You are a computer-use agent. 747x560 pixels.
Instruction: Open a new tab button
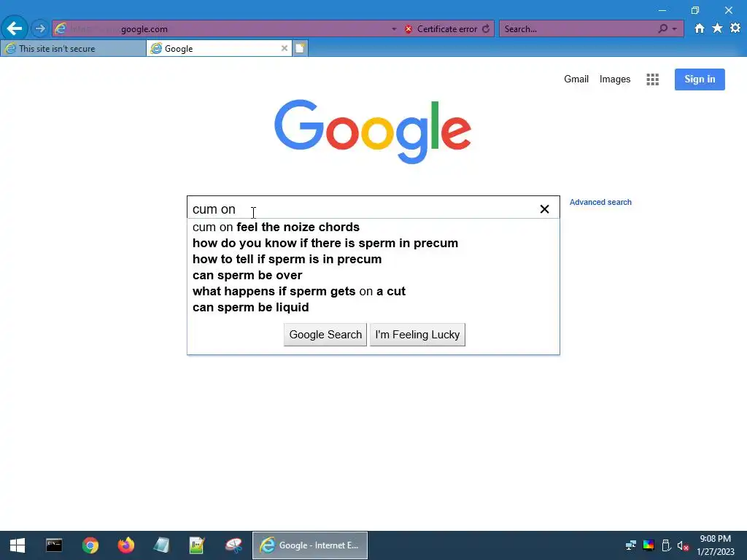pyautogui.click(x=300, y=49)
